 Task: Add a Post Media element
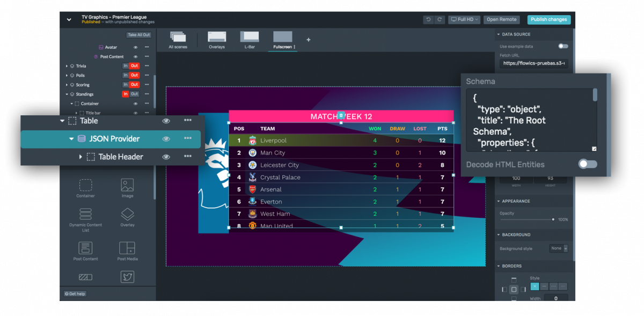[x=127, y=251]
